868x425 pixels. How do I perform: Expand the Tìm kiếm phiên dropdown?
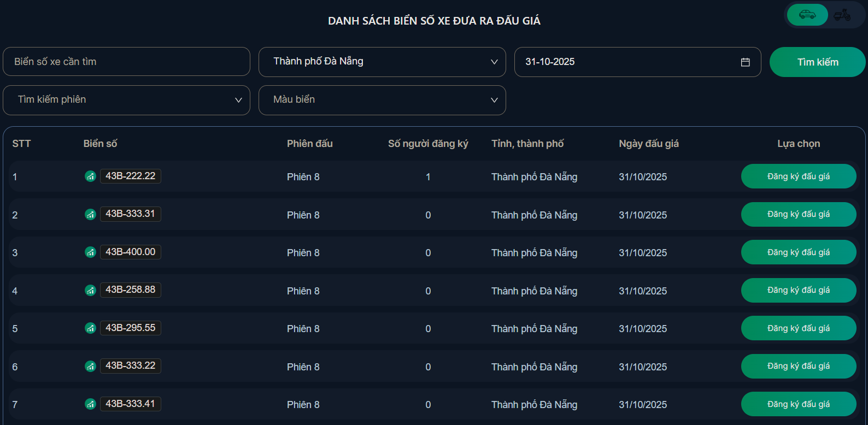126,100
